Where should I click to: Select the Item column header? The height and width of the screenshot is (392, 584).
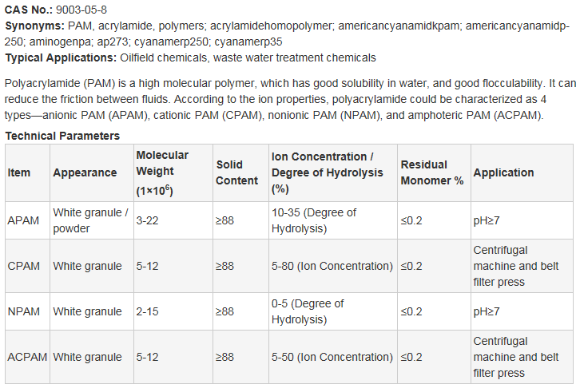27,172
